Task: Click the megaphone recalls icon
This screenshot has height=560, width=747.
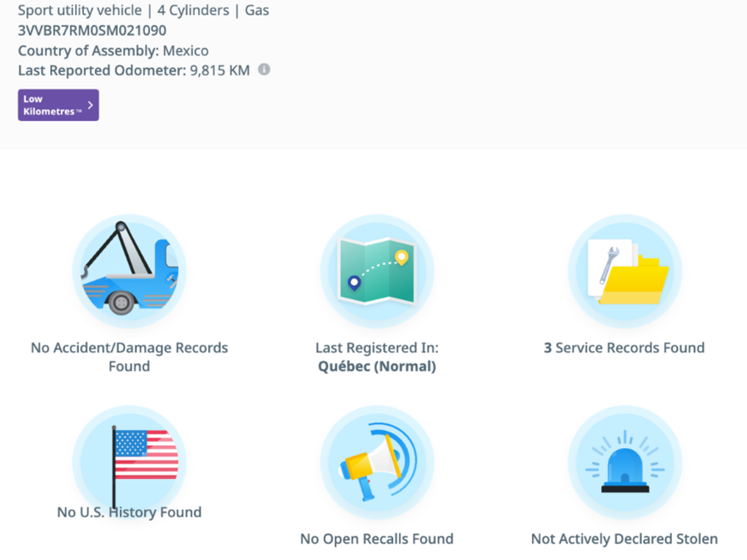Action: [x=377, y=462]
